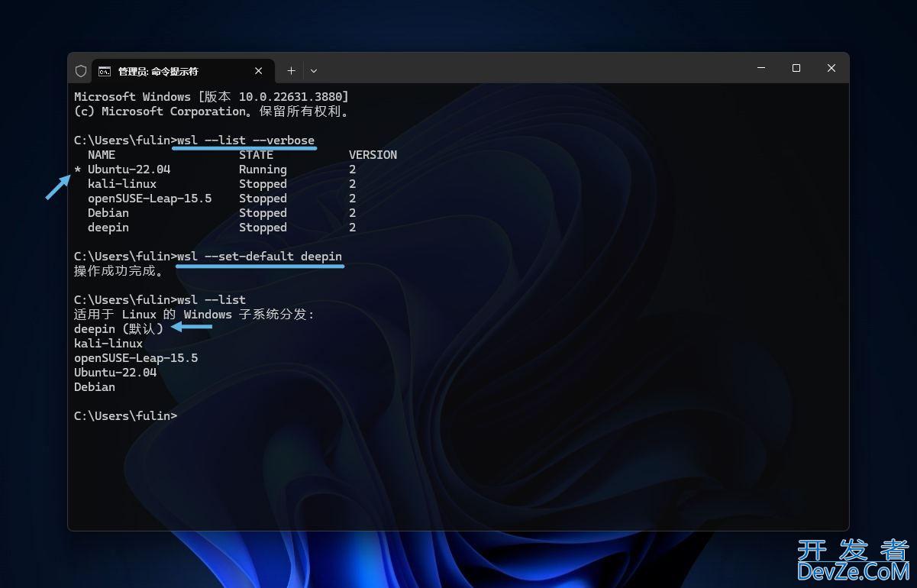Click the shield icon beside the tab
The width and height of the screenshot is (917, 588).
81,71
